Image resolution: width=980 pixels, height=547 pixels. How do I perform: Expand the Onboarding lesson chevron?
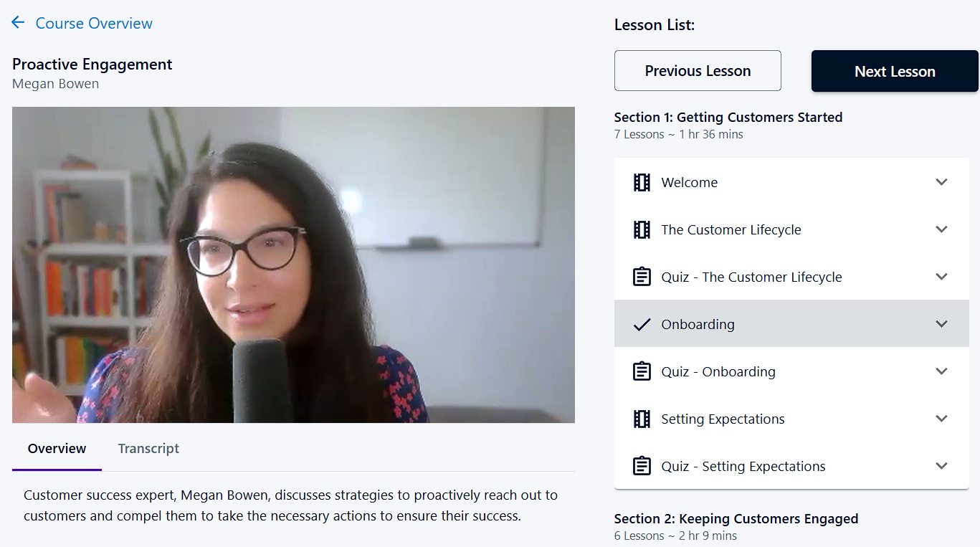[x=941, y=324]
